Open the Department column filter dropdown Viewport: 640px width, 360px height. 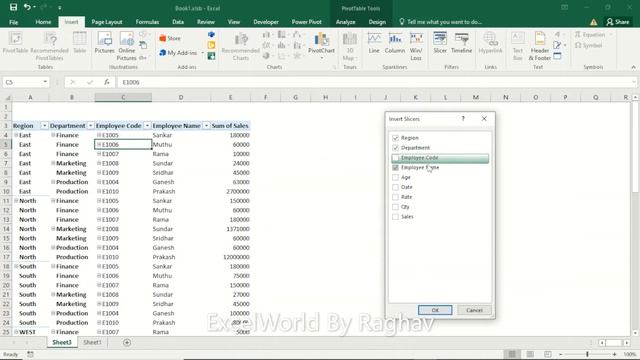pos(91,126)
